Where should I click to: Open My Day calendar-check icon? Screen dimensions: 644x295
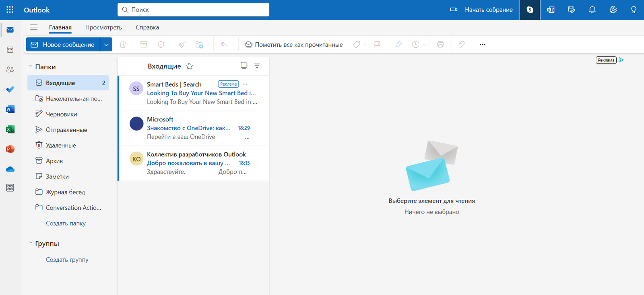pos(572,10)
